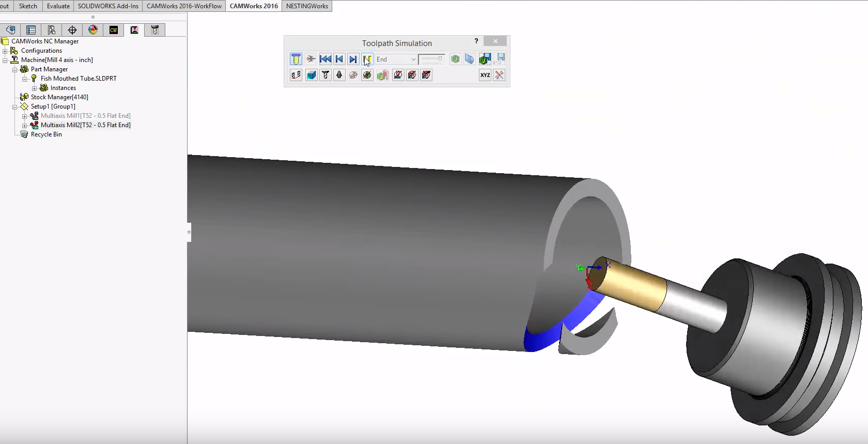Open simulation options wrench icon
Viewport: 868px width, 444px height.
499,75
